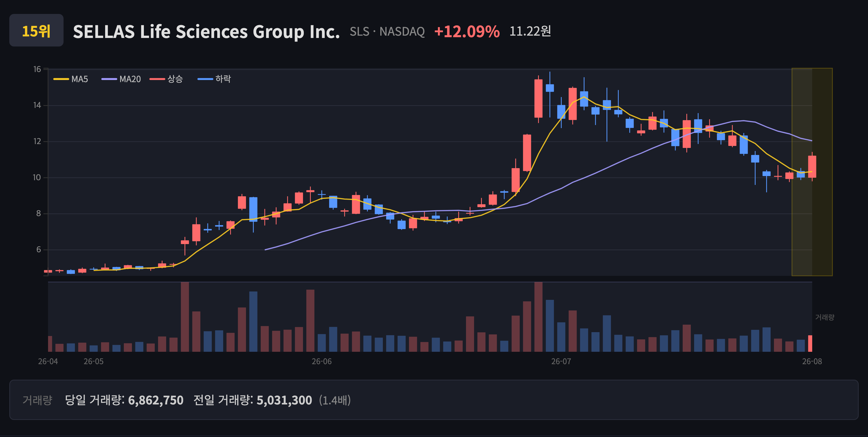Click the 26-05 date axis label
868x437 pixels.
pyautogui.click(x=94, y=361)
